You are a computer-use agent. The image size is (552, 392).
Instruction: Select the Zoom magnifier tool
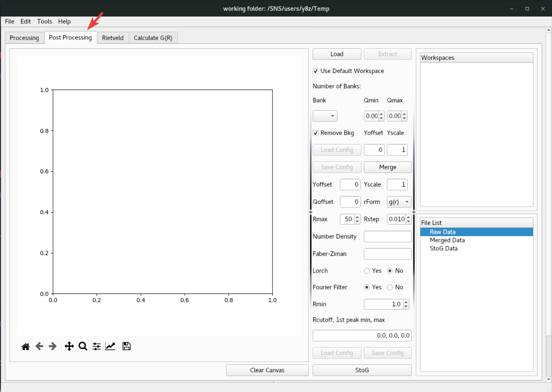[83, 346]
